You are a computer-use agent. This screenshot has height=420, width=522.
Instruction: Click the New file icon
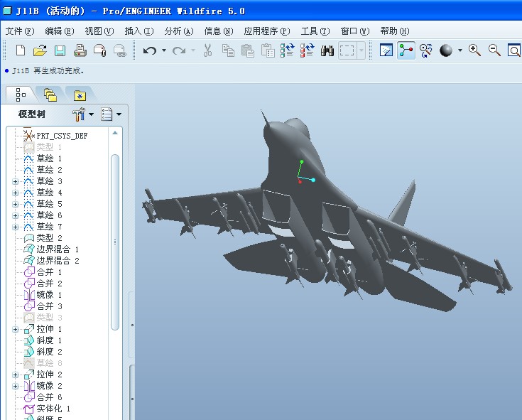pyautogui.click(x=21, y=50)
